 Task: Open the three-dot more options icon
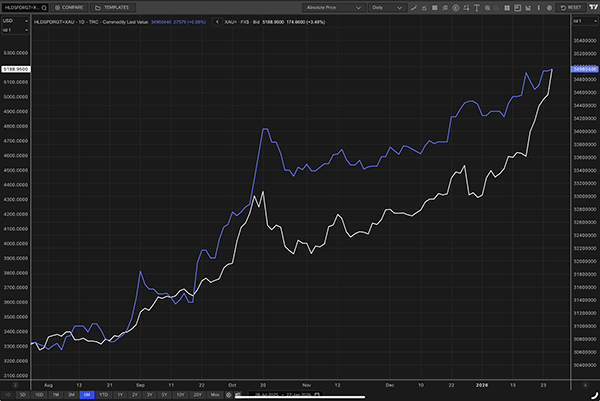click(x=538, y=7)
